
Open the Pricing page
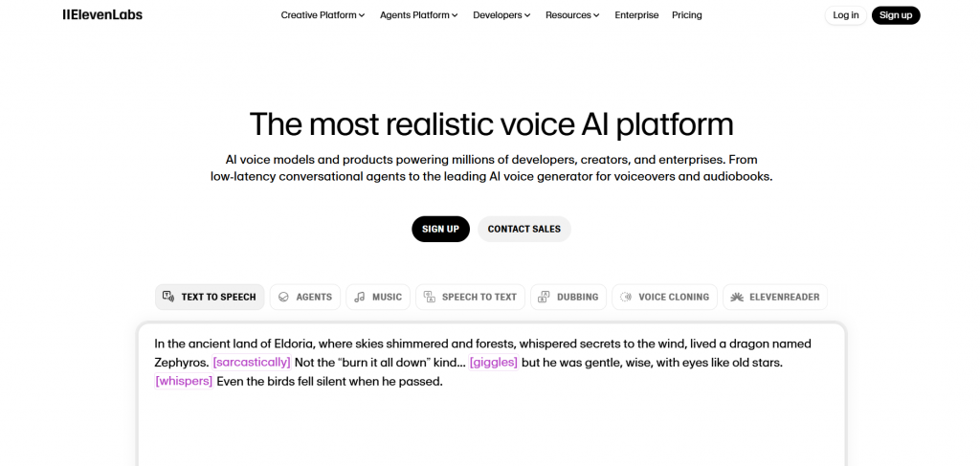(687, 15)
